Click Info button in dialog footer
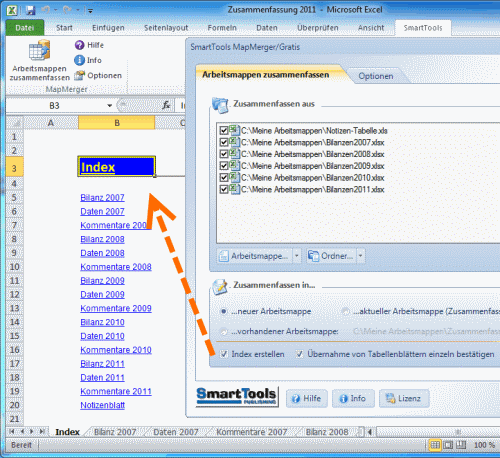 353,398
